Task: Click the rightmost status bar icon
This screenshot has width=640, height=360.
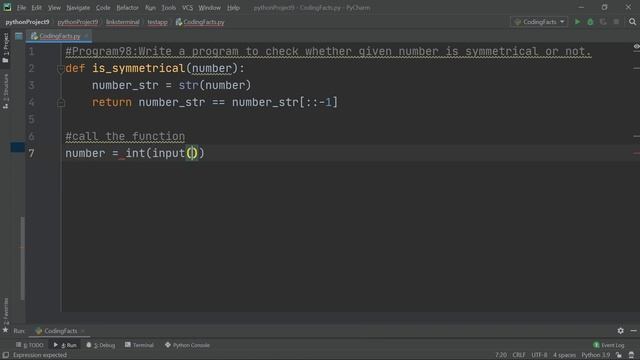Action: pyautogui.click(x=631, y=356)
